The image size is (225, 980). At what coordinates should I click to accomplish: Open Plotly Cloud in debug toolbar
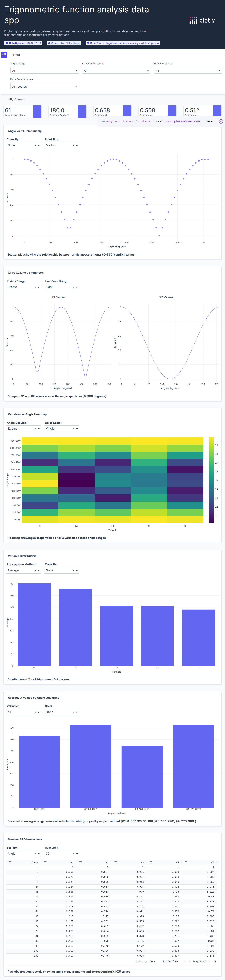tap(111, 121)
